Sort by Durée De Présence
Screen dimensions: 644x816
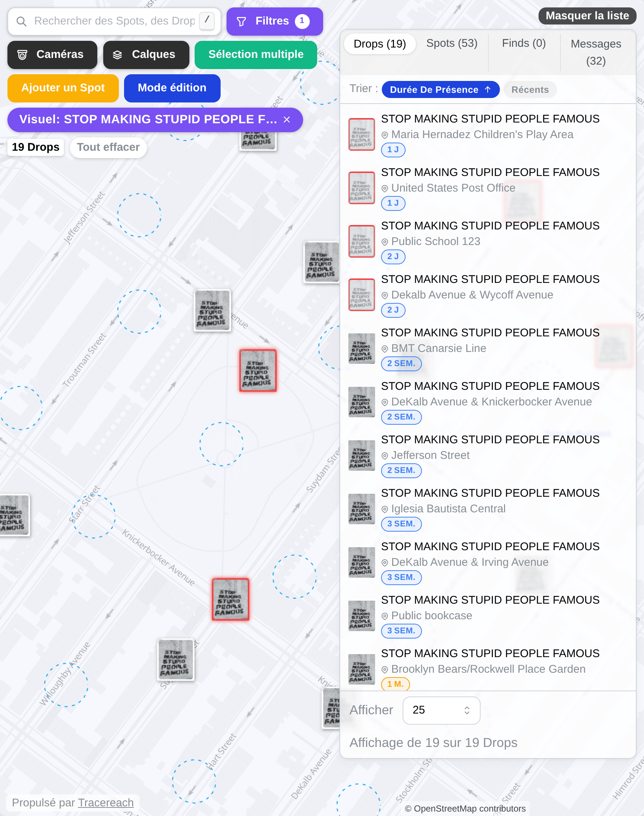tap(440, 90)
